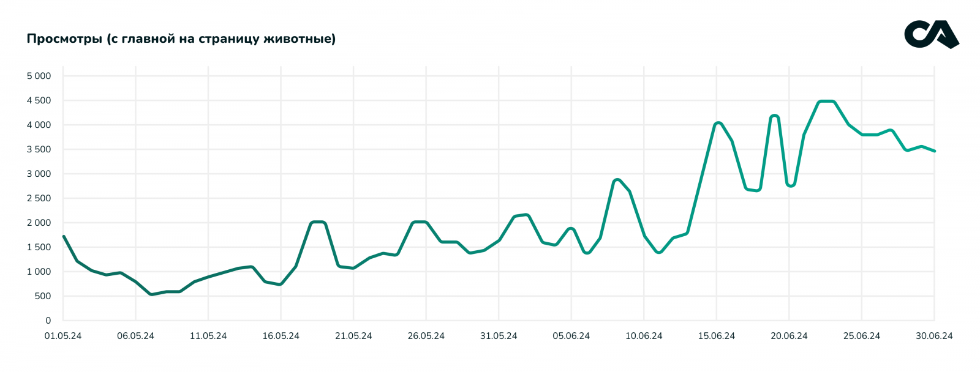The height and width of the screenshot is (372, 980).
Task: Click the 5 000 y-axis label
Action: tap(39, 76)
